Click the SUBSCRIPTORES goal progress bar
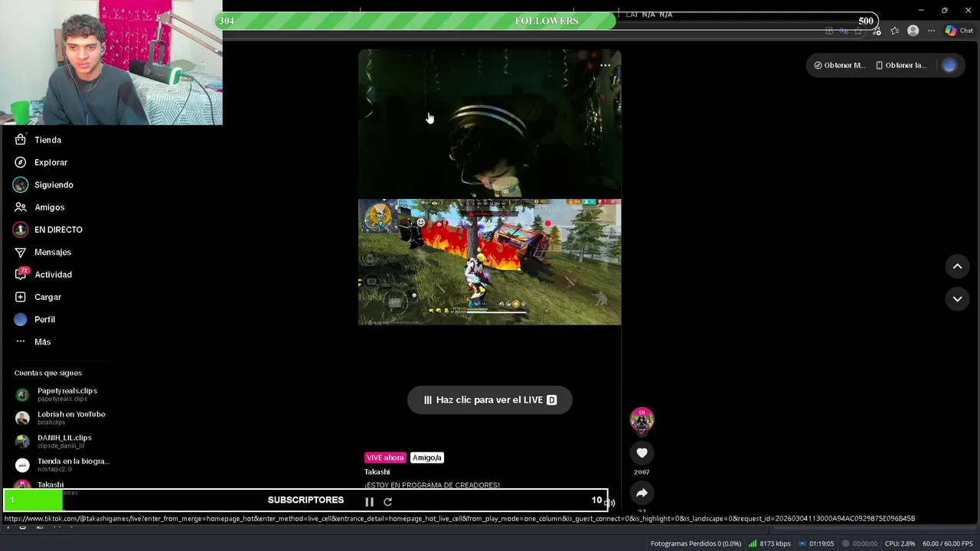The image size is (980, 551). tap(306, 500)
